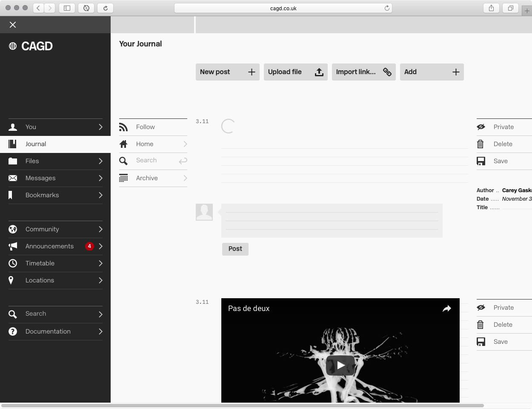Select the sidebar Search menu item
This screenshot has width=532, height=409.
[x=55, y=314]
